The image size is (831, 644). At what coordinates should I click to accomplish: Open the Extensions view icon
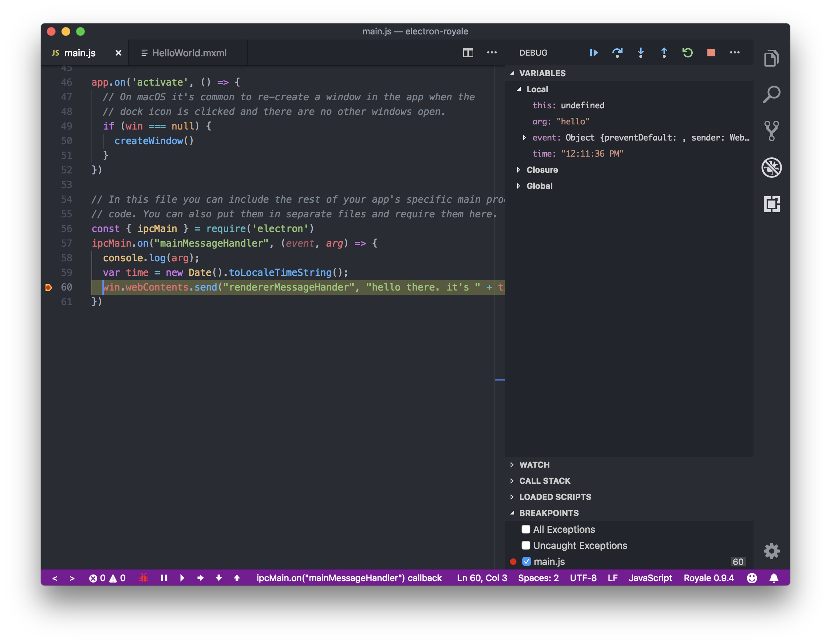772,204
